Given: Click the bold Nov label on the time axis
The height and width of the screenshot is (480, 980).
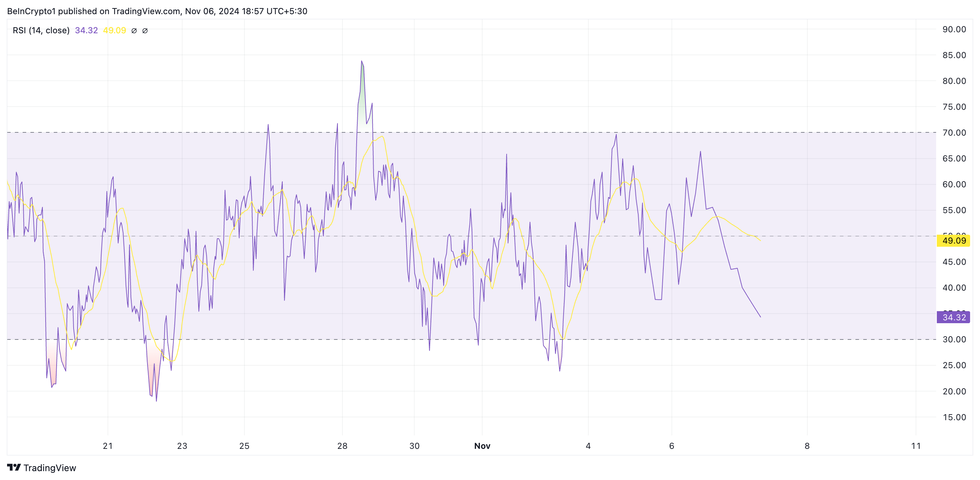Looking at the screenshot, I should click(482, 446).
